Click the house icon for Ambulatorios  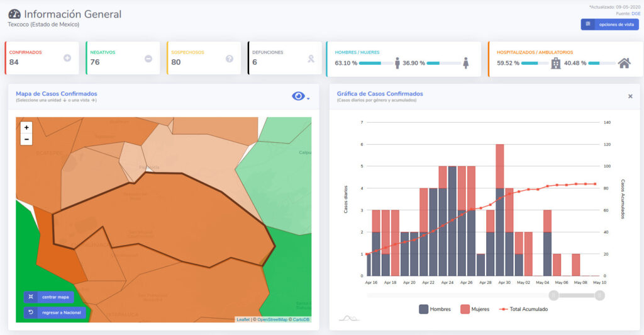click(624, 63)
